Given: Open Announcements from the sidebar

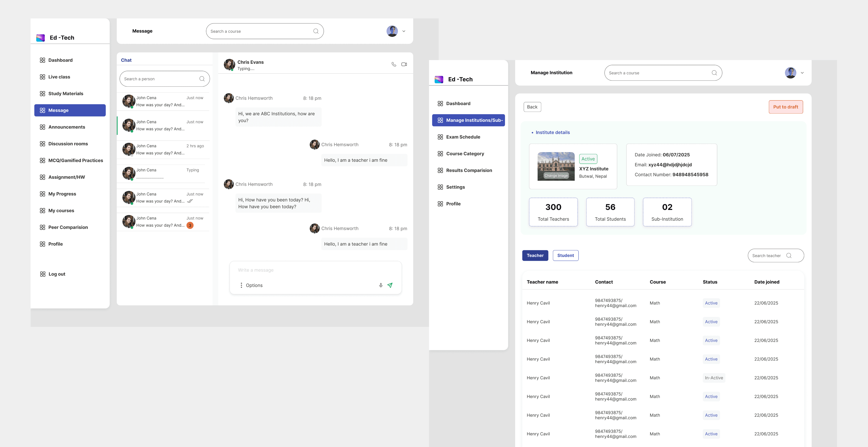Looking at the screenshot, I should click(x=67, y=127).
